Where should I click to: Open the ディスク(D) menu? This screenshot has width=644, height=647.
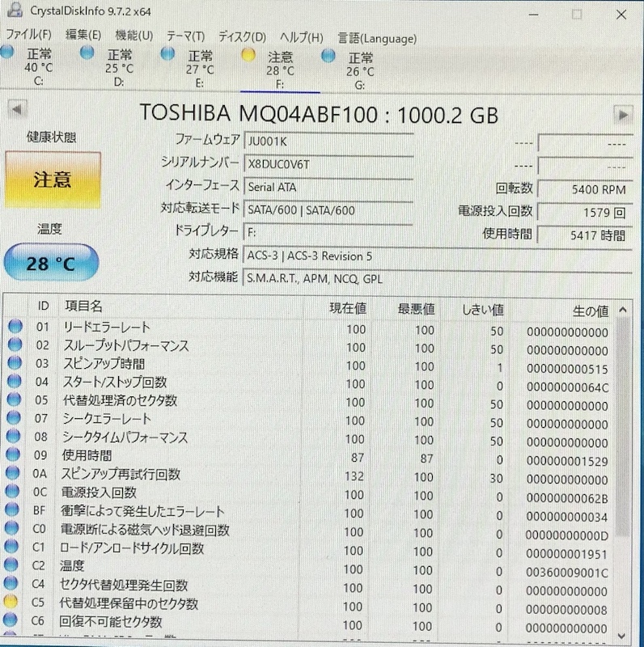[x=242, y=37]
